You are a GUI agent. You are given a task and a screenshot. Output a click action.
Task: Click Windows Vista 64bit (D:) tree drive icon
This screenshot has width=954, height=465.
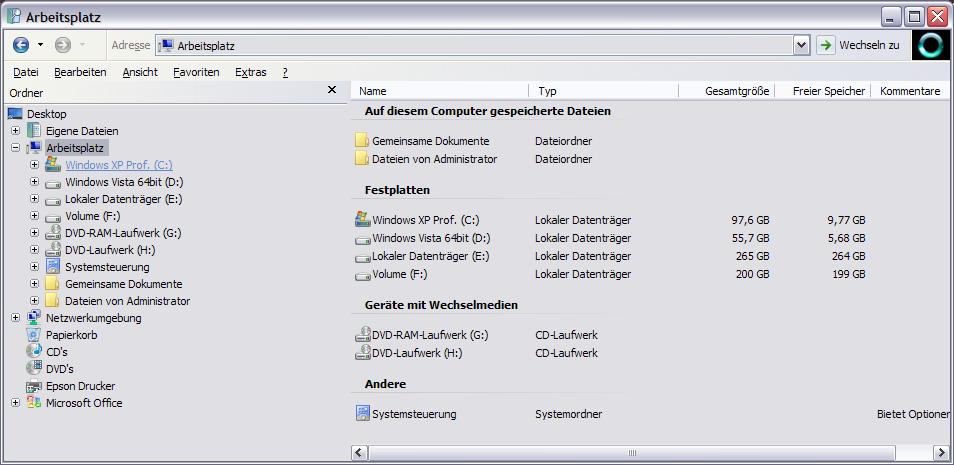tap(53, 183)
